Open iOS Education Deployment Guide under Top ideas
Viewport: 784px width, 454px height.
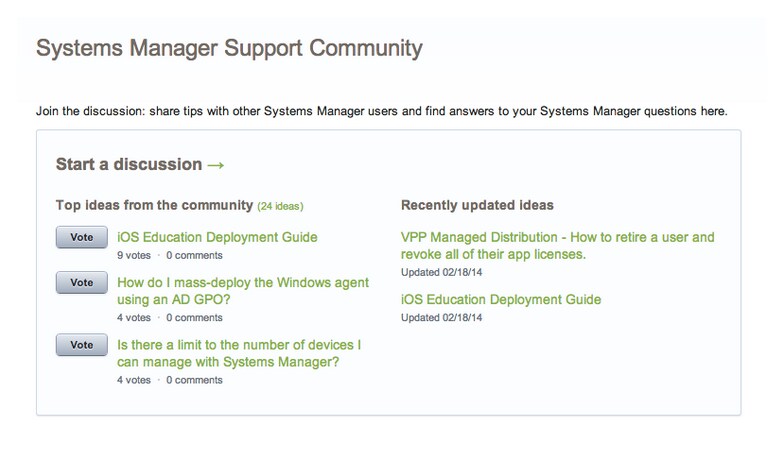tap(217, 237)
